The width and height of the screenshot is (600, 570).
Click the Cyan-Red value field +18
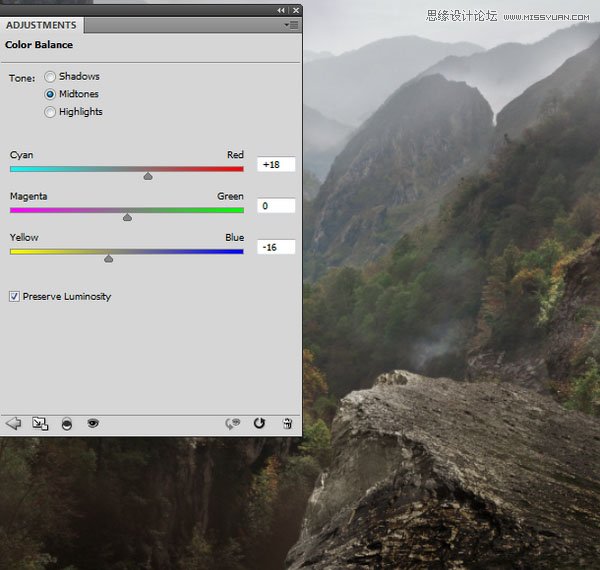coord(276,164)
